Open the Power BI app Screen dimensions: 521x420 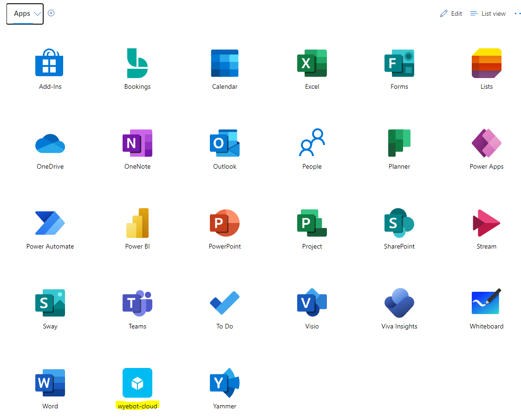tap(137, 223)
